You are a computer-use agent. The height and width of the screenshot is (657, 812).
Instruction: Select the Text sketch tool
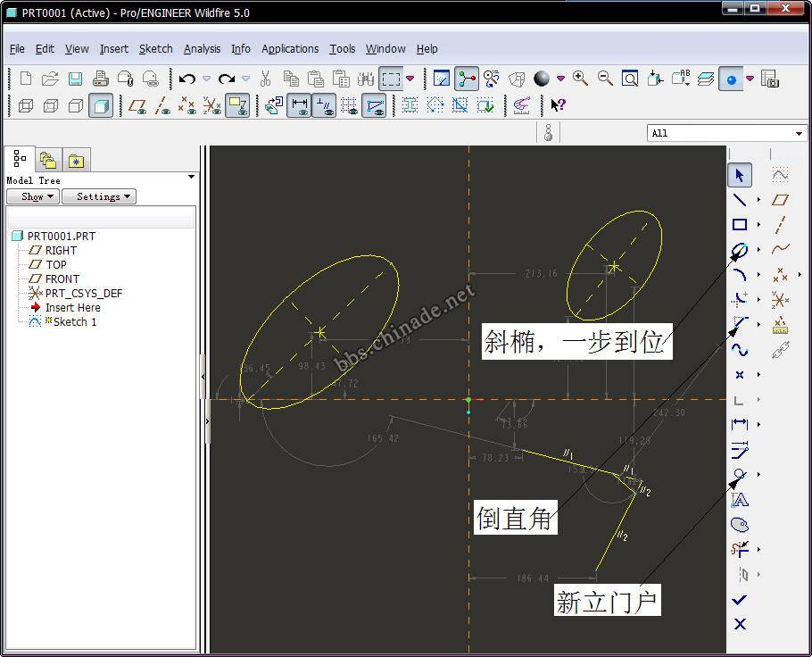[x=740, y=500]
